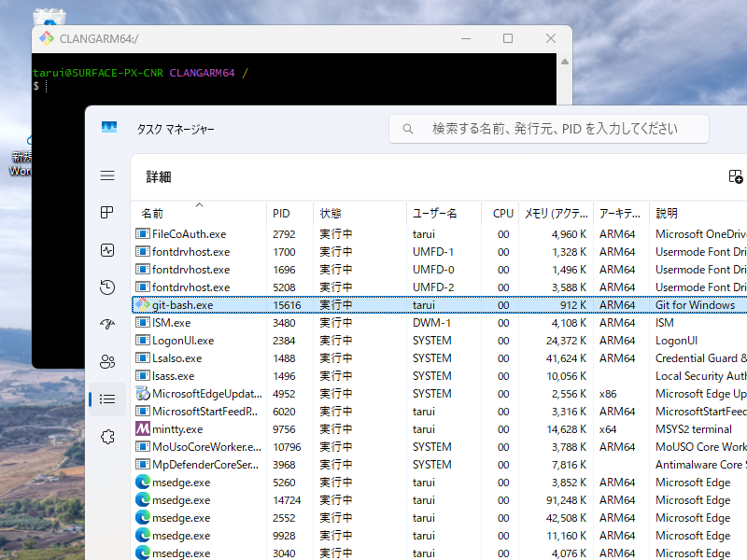Open the Performance view in Task Manager sidebar
Viewport: 747px width, 560px height.
coord(106,249)
